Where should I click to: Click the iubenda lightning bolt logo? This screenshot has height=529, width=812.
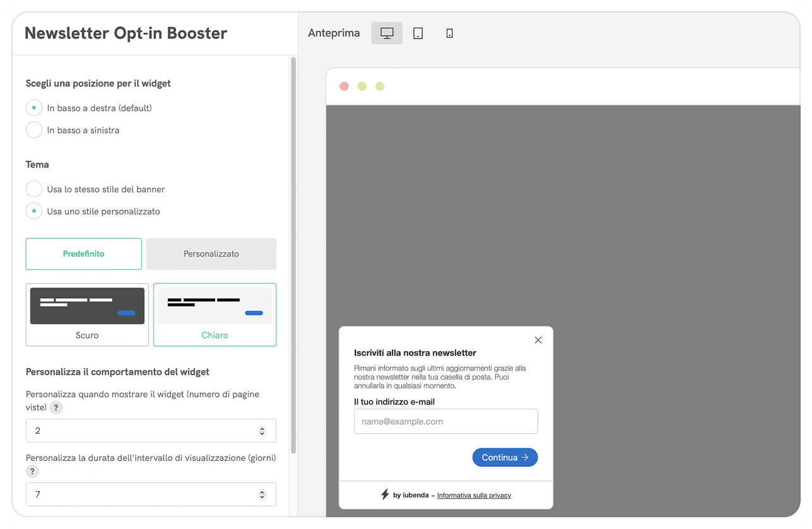tap(385, 494)
